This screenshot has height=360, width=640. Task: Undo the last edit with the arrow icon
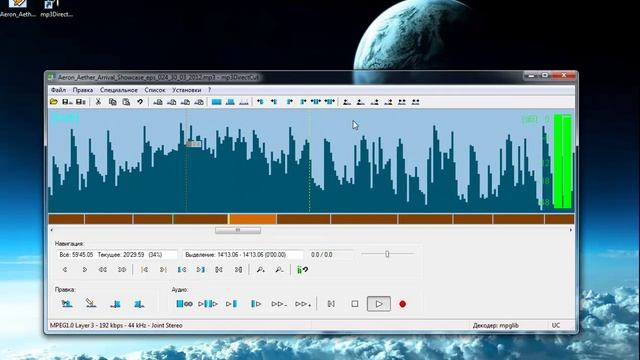coord(140,102)
